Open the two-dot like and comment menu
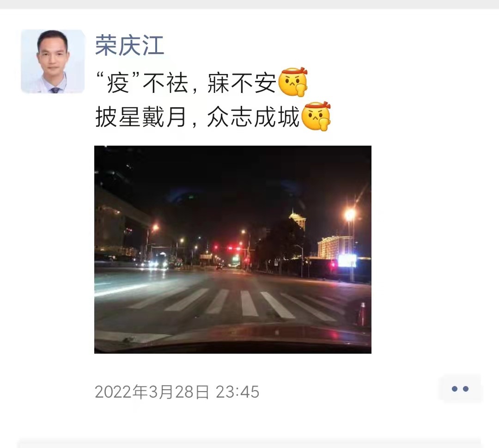Viewport: 499px width, 448px height. (460, 389)
